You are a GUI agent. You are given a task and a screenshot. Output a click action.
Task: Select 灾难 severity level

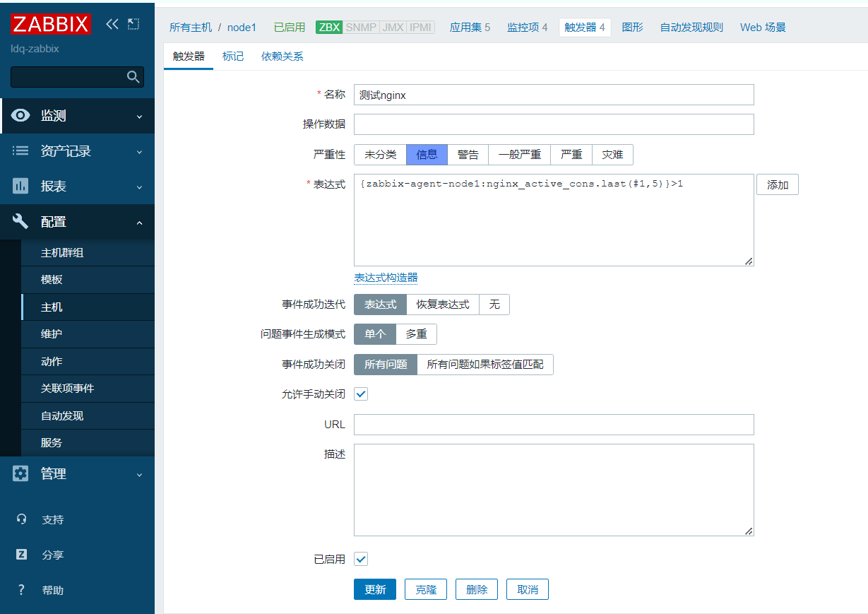click(x=612, y=155)
